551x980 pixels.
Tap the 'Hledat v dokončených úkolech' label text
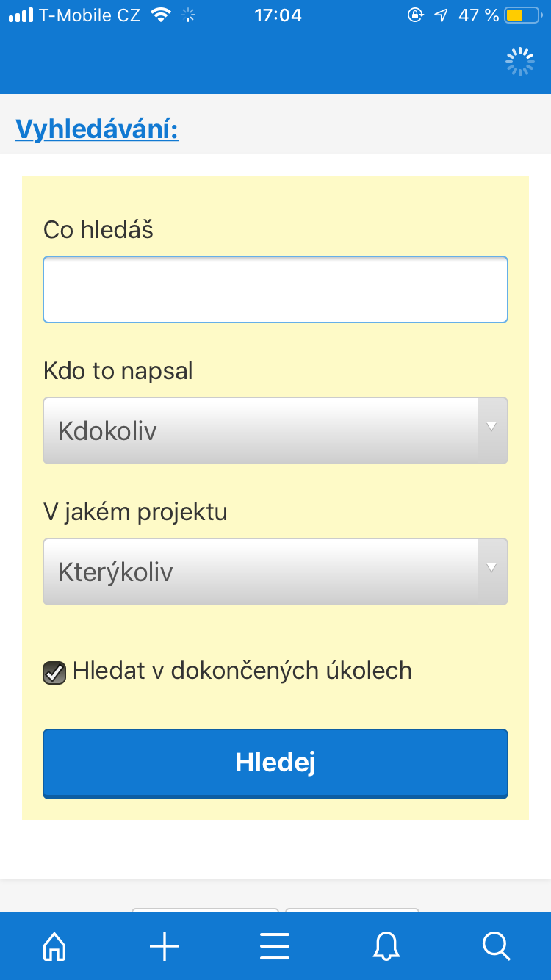(242, 671)
